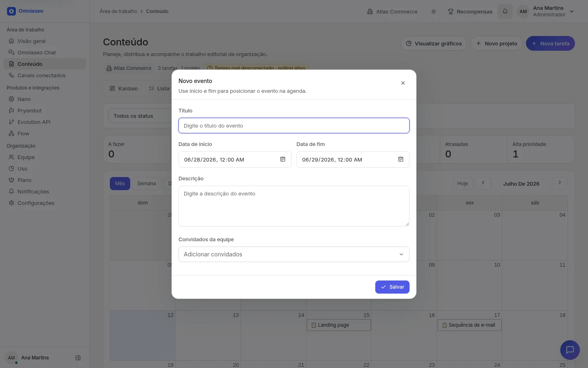Collapse the sidebar with the panel icon
The image size is (588, 368).
point(78,358)
